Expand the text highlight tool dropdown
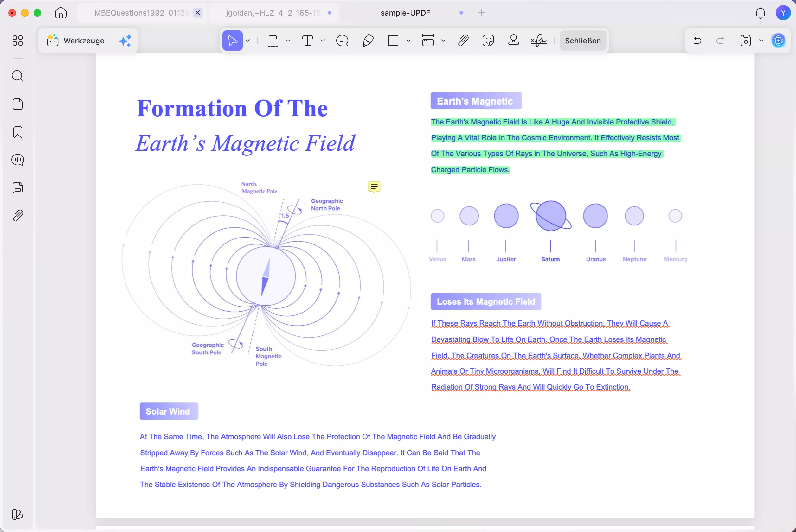The width and height of the screenshot is (796, 532). click(x=288, y=41)
